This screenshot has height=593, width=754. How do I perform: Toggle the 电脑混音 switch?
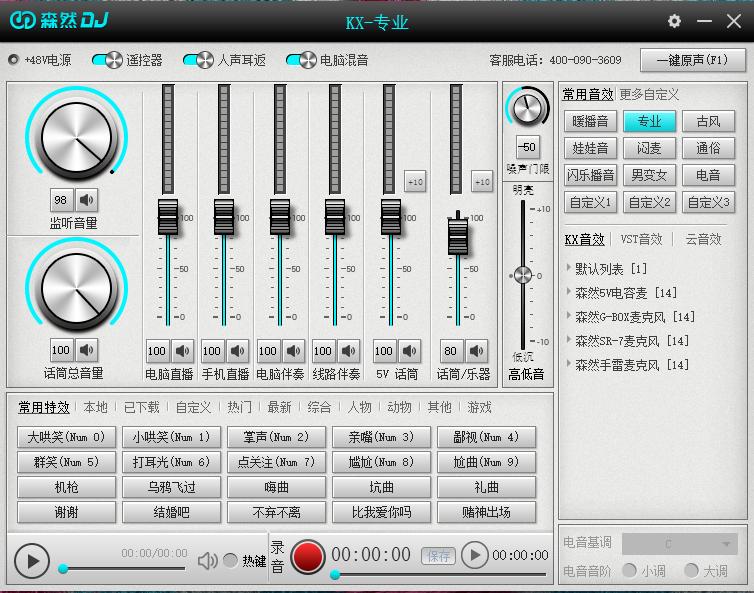301,60
